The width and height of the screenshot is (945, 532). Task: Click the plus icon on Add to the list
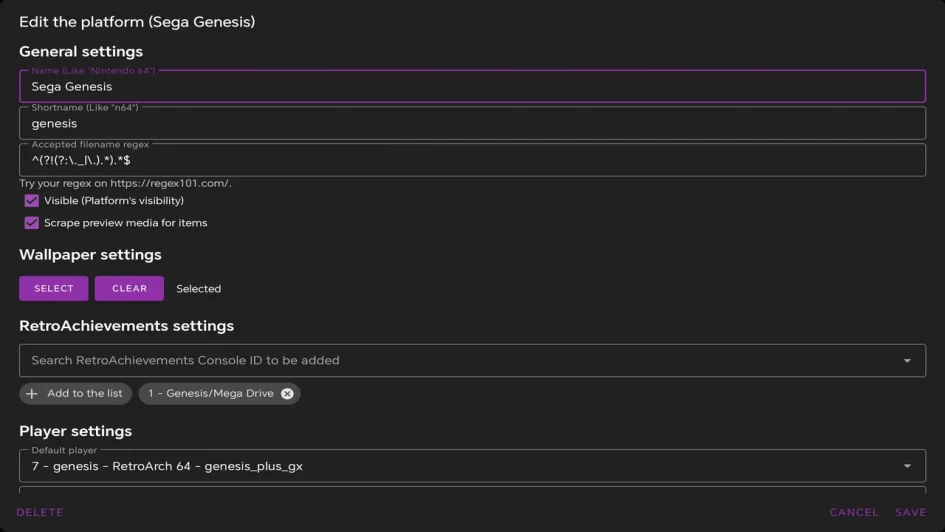(32, 394)
